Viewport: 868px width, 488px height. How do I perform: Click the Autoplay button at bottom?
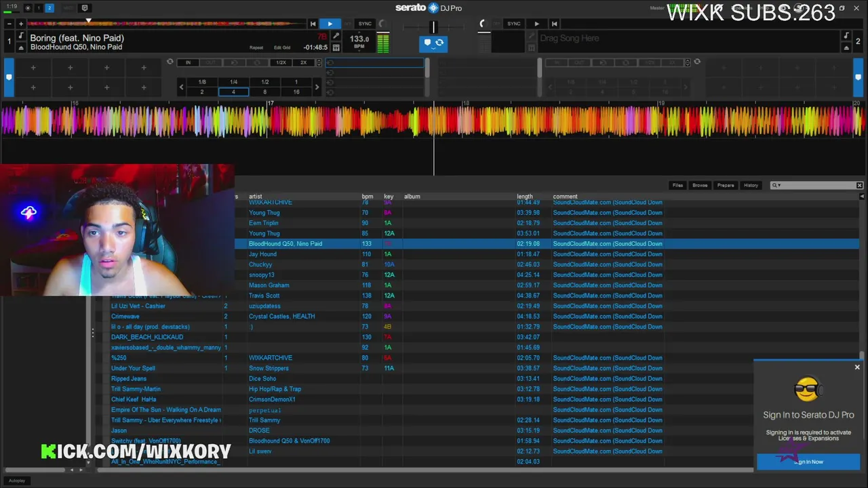point(17,481)
